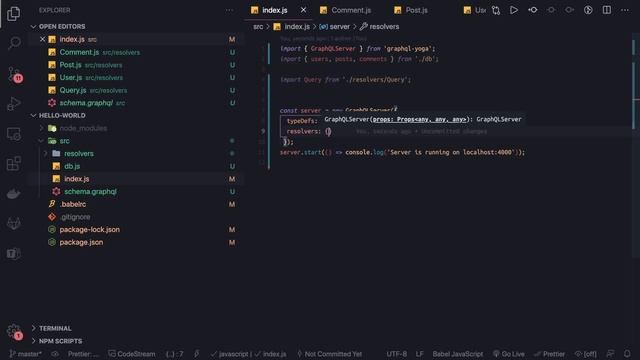Open db.js in the src folder
The height and width of the screenshot is (360, 640).
[72, 166]
